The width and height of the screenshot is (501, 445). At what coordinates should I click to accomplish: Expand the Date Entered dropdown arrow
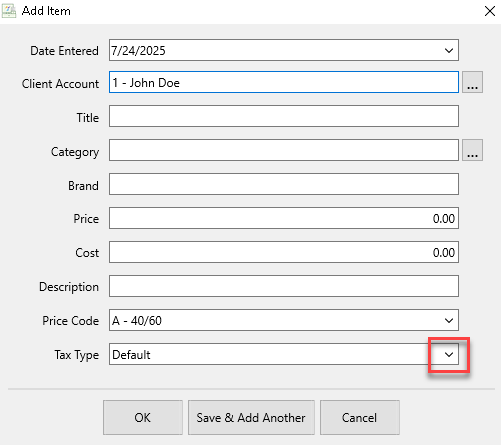pos(449,50)
